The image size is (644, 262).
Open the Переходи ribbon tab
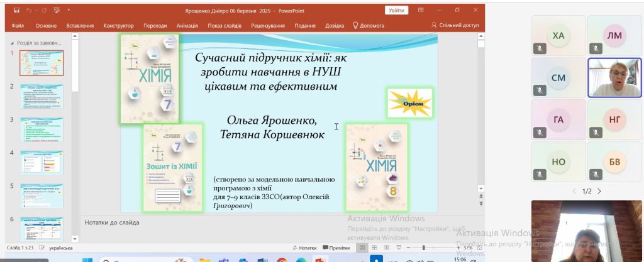[155, 25]
